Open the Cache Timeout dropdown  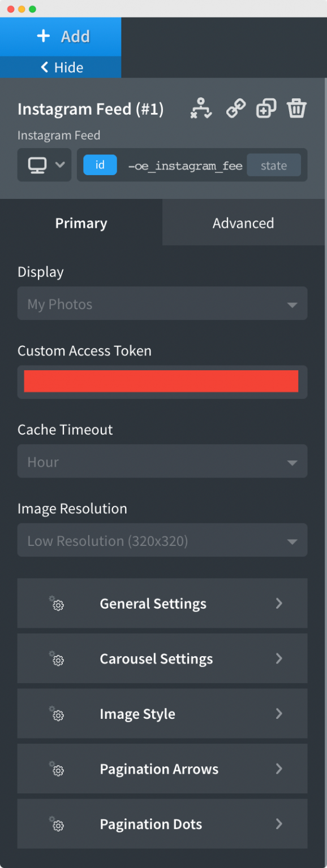click(162, 461)
